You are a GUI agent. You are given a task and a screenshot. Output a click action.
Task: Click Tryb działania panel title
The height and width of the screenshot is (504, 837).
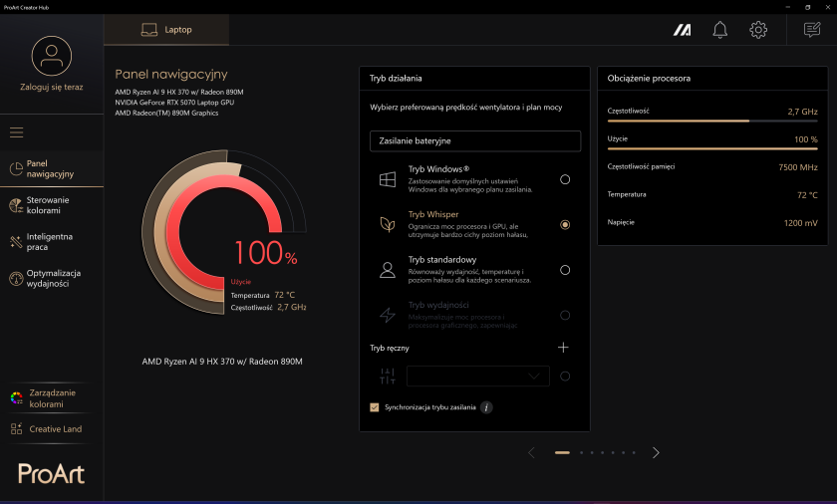[396, 79]
